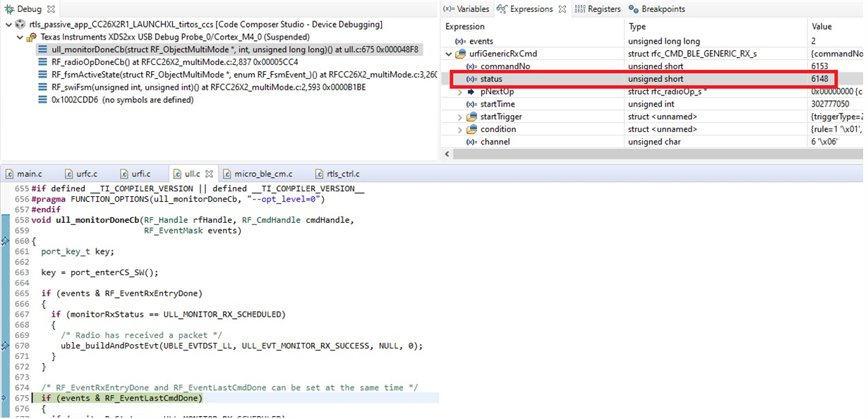
Task: Close the Debug view tab
Action: [52, 9]
